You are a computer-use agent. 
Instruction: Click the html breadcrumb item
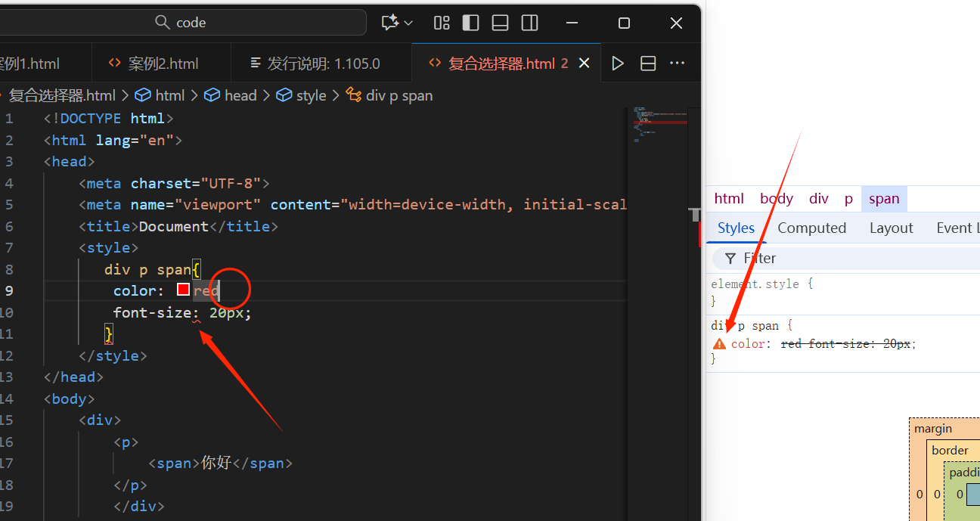(160, 95)
